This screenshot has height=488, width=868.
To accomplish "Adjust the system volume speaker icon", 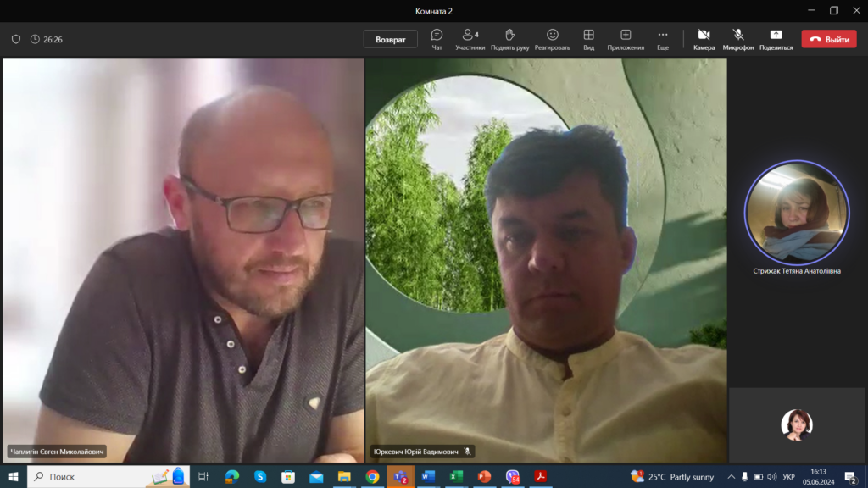I will click(x=771, y=477).
